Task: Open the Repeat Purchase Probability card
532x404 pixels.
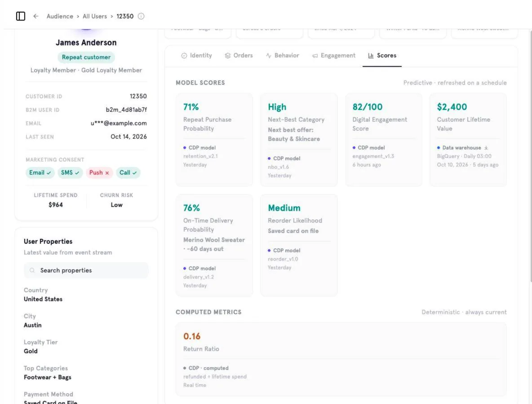Action: 214,140
